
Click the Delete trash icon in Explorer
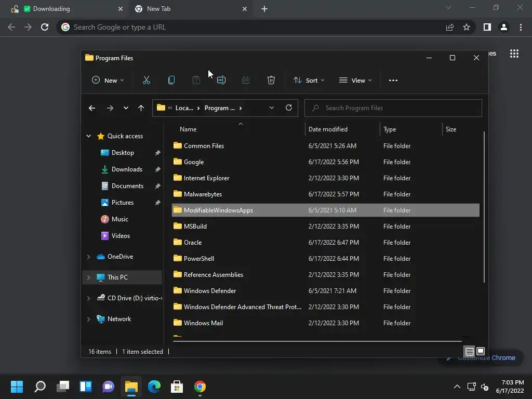point(271,81)
